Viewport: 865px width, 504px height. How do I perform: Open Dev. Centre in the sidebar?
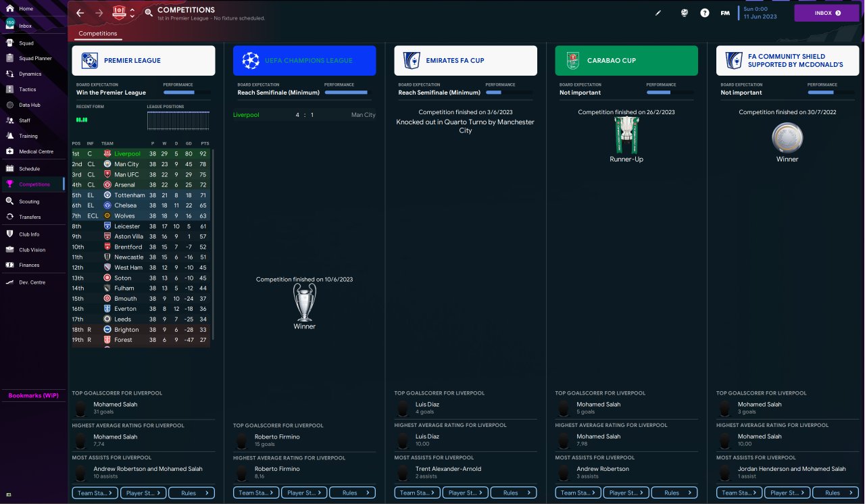point(32,282)
